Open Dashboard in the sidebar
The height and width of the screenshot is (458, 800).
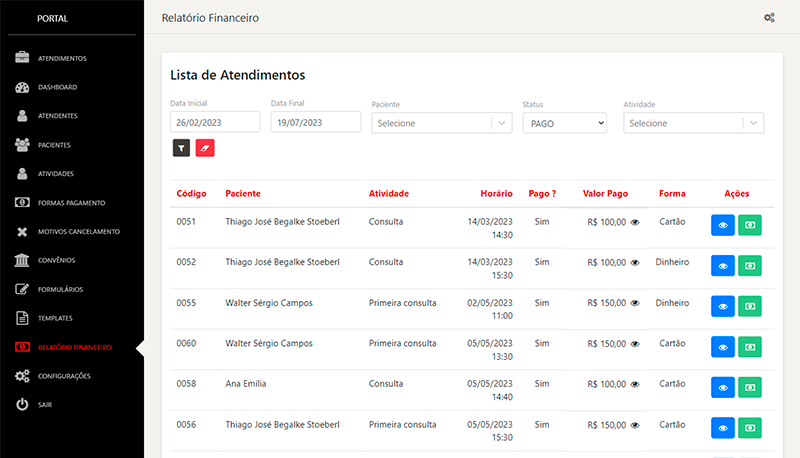(x=57, y=87)
